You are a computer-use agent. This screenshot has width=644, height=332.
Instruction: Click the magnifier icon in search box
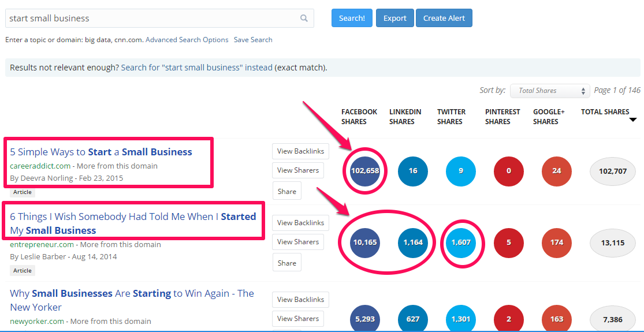(x=304, y=18)
